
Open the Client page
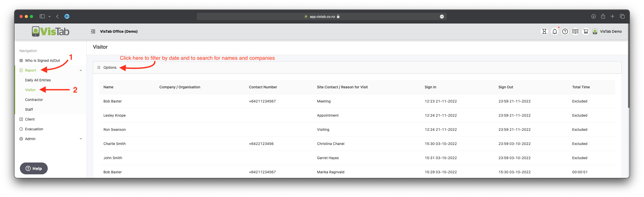tap(30, 119)
